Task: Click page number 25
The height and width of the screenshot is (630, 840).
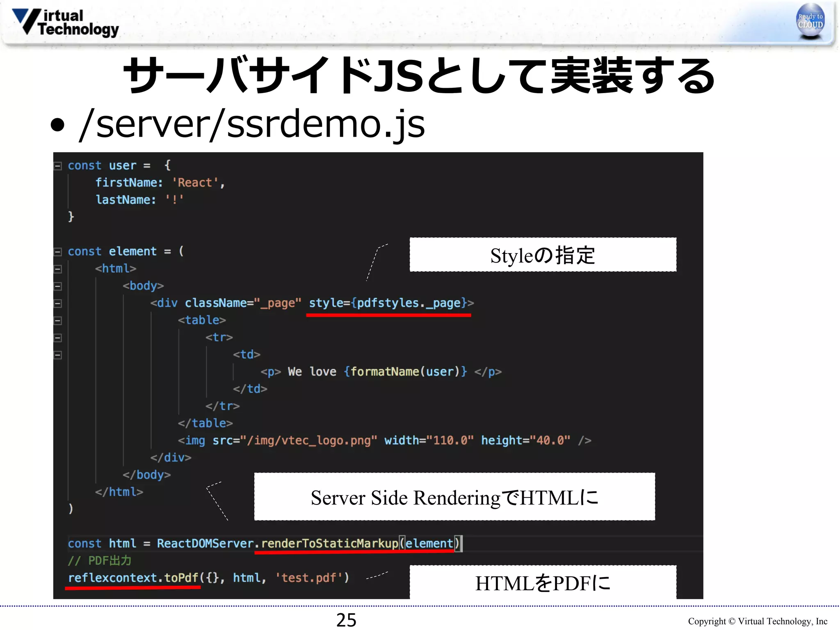Action: 346,619
